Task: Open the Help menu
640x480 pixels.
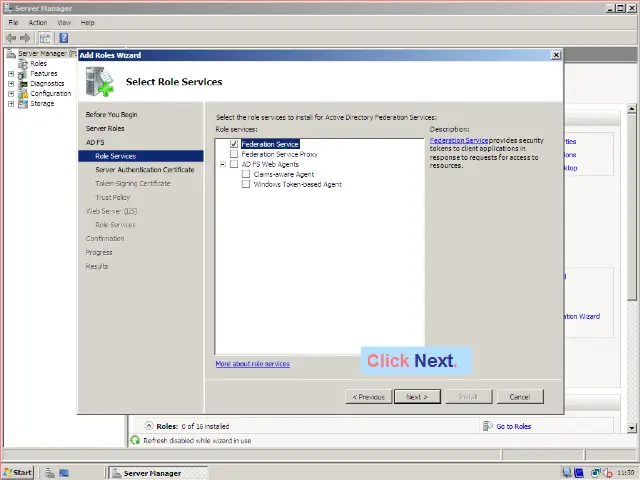Action: [87, 22]
